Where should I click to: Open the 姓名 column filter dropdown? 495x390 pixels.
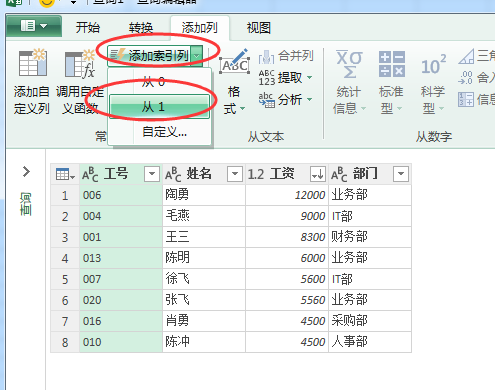pos(235,174)
